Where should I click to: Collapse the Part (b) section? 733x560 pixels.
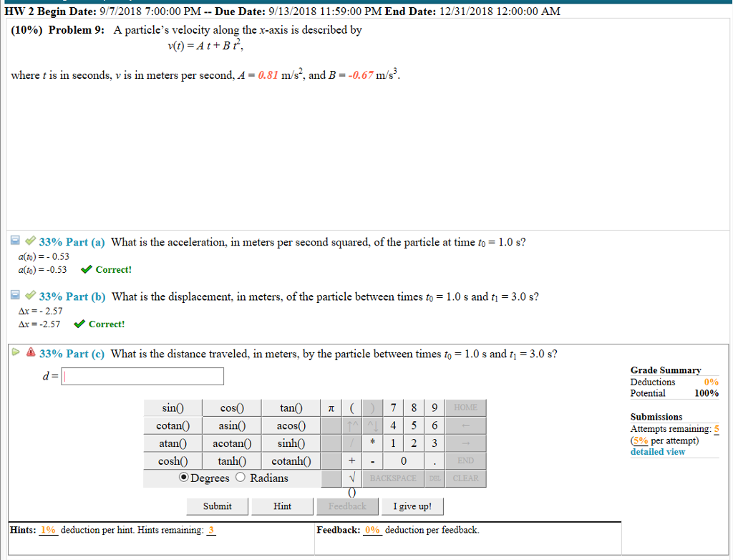[15, 294]
